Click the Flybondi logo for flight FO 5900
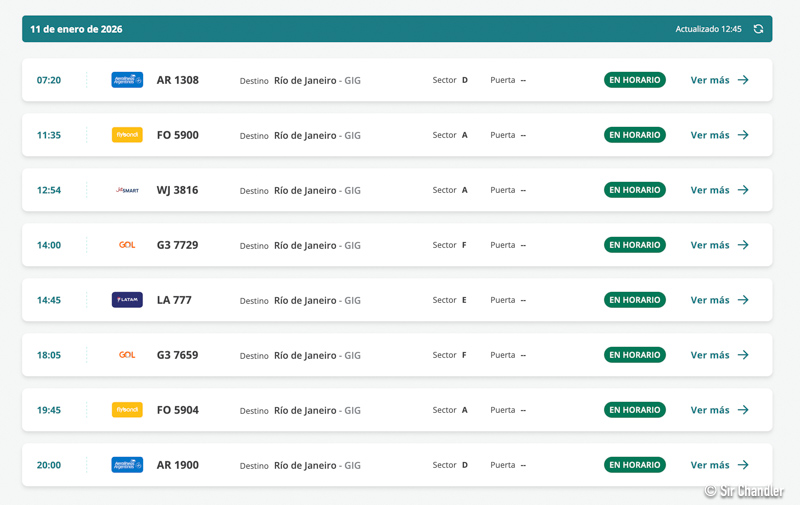Screen dimensions: 800x505 [x=127, y=135]
